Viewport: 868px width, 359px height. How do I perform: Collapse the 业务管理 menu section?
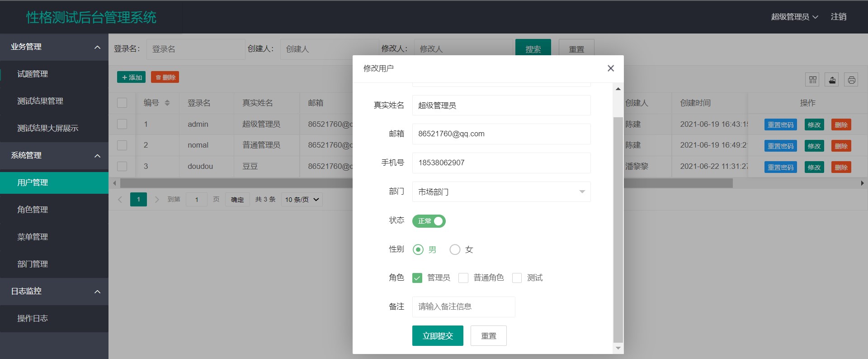click(54, 47)
